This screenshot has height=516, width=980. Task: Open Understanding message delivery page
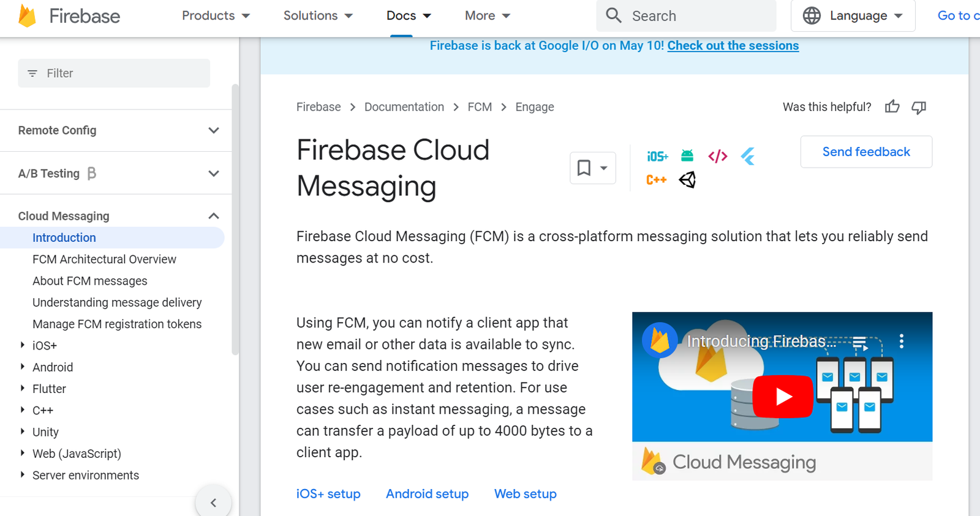[117, 302]
